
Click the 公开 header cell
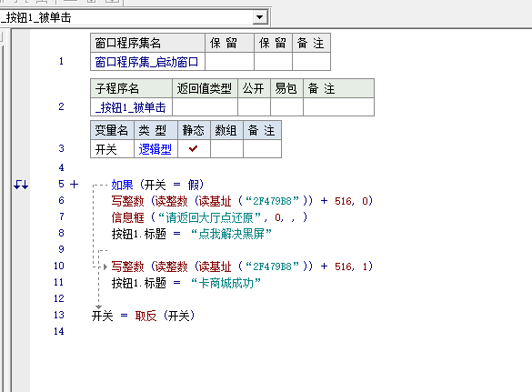[254, 88]
